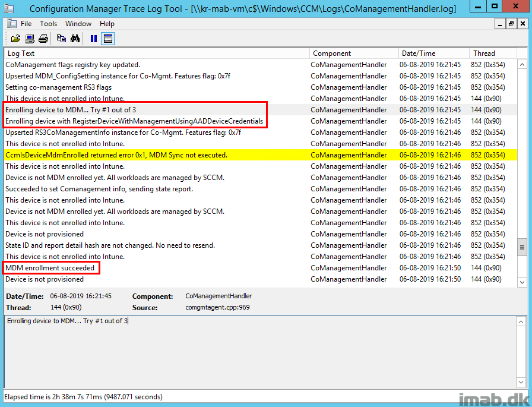Screen dimensions: 532x407
Task: Click the log list scrollbar thumb
Action: click(x=522, y=247)
